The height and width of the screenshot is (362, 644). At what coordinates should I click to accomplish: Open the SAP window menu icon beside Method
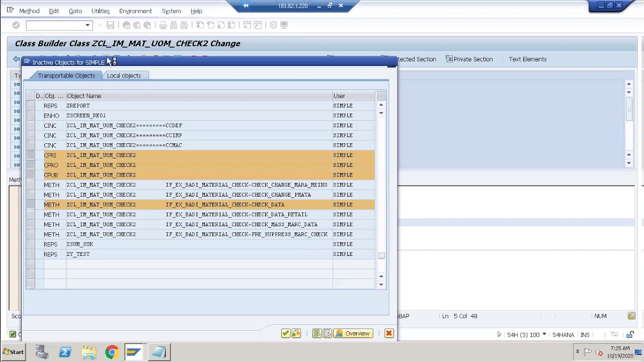tap(10, 11)
